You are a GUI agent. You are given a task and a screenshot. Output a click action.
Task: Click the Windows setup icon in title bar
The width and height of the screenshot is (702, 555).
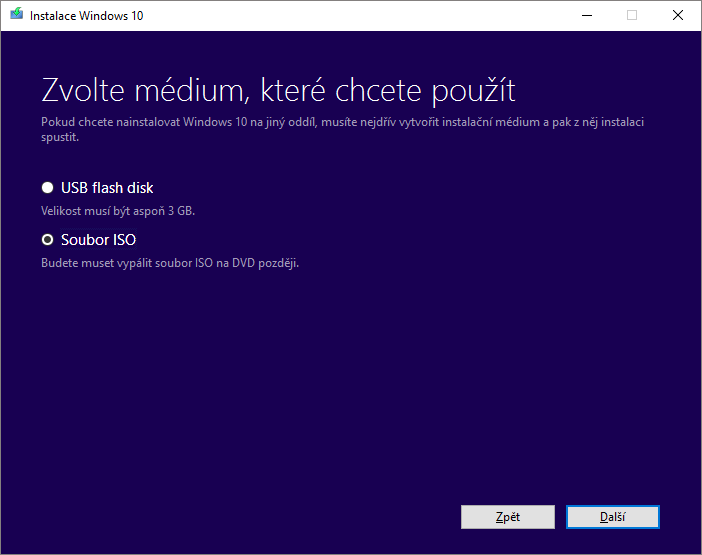click(17, 14)
